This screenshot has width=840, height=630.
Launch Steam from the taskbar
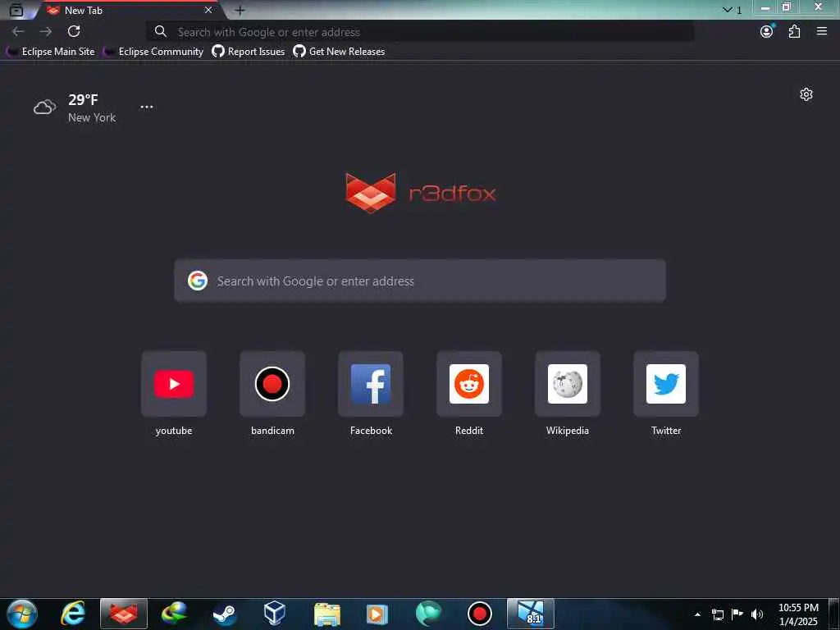coord(225,614)
